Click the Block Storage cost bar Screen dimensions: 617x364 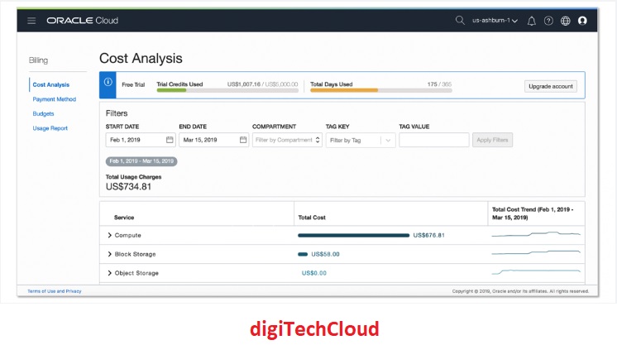coord(303,254)
